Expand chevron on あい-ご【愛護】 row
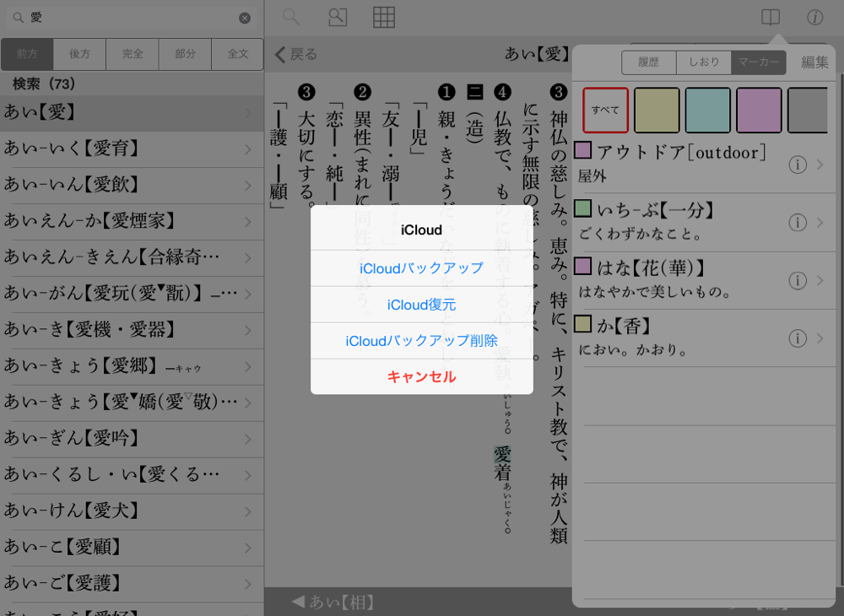 [248, 584]
